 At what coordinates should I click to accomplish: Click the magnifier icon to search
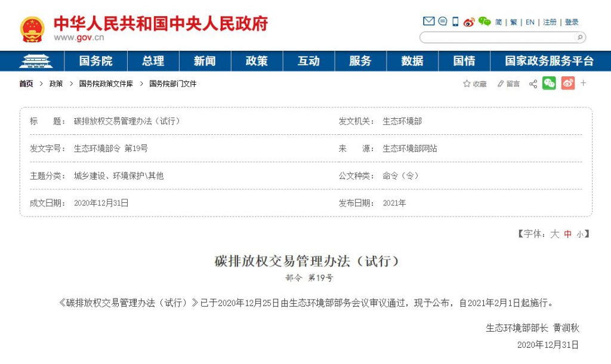578,37
